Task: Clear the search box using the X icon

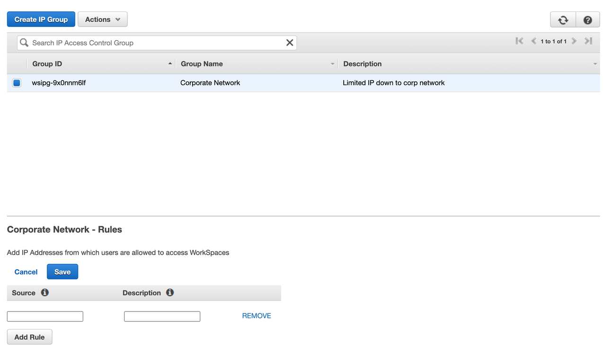Action: click(289, 42)
